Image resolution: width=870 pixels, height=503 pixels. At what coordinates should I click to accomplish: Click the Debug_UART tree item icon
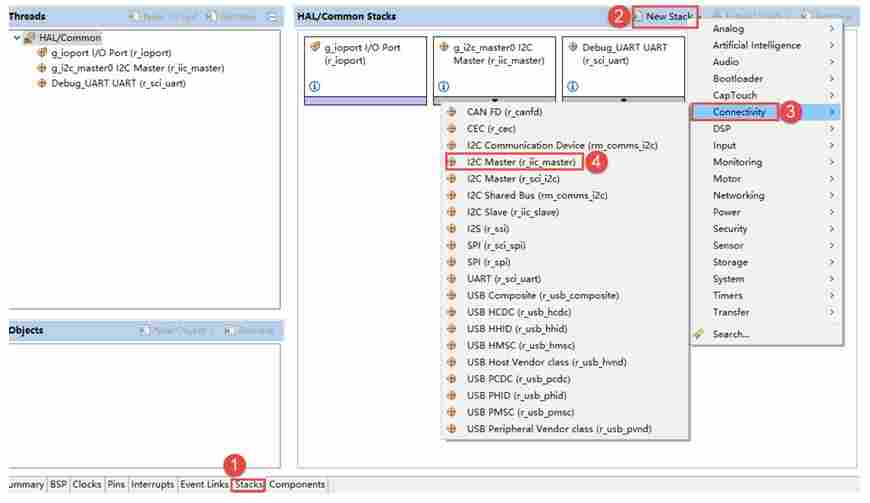[42, 83]
